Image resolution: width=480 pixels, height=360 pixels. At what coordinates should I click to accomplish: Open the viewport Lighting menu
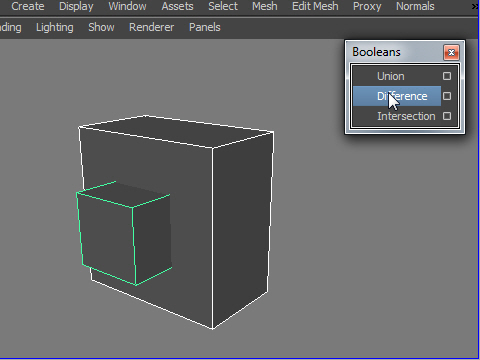pos(55,27)
